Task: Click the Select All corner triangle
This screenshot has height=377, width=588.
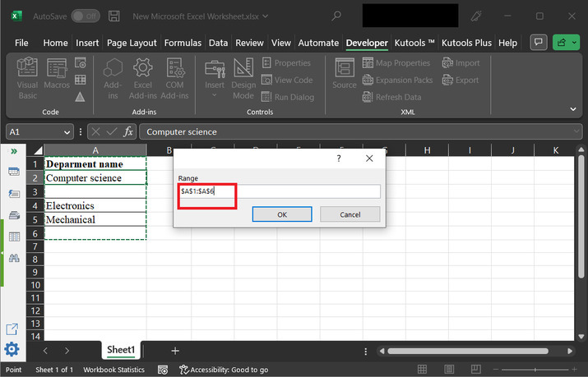Action: click(38, 150)
